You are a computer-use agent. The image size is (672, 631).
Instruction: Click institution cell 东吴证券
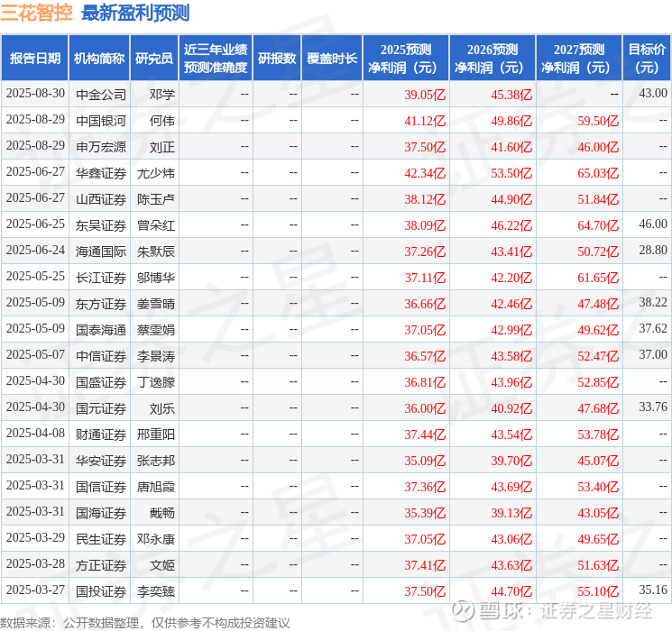(101, 224)
